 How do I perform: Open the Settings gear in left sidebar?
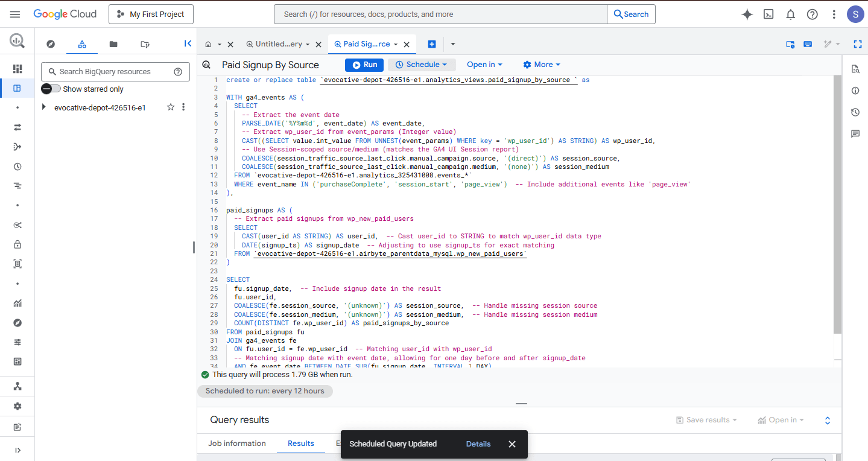17,406
